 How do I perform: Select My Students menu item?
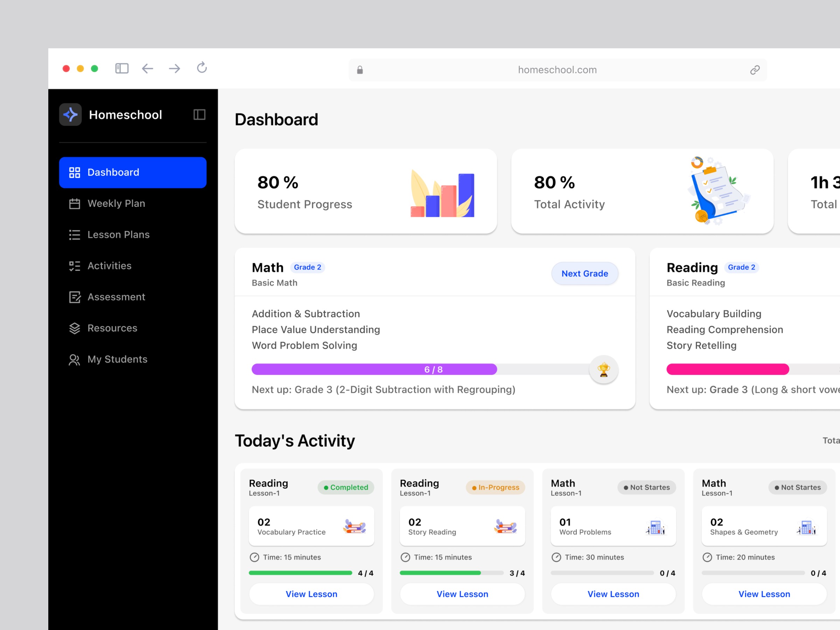coord(117,359)
